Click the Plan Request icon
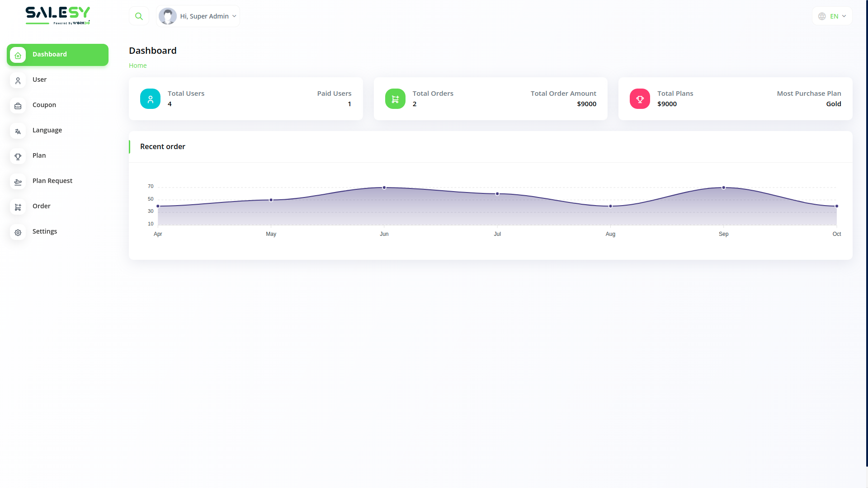 pyautogui.click(x=18, y=182)
